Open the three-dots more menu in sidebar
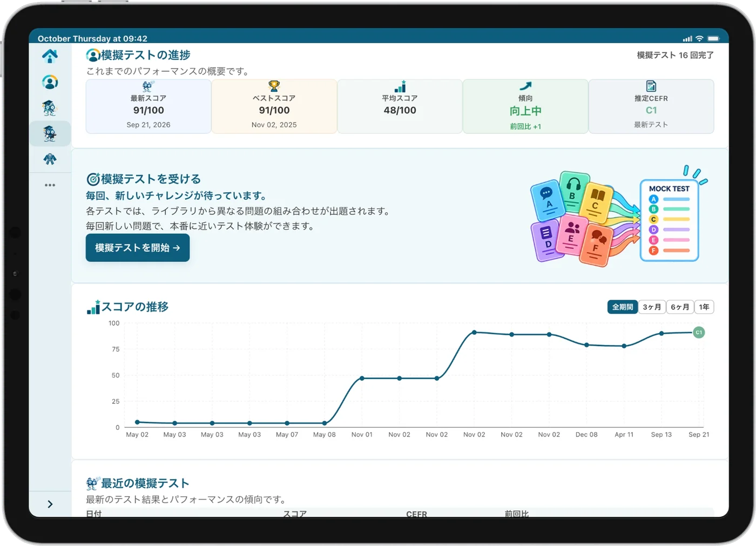Image resolution: width=756 pixels, height=546 pixels. pyautogui.click(x=50, y=185)
